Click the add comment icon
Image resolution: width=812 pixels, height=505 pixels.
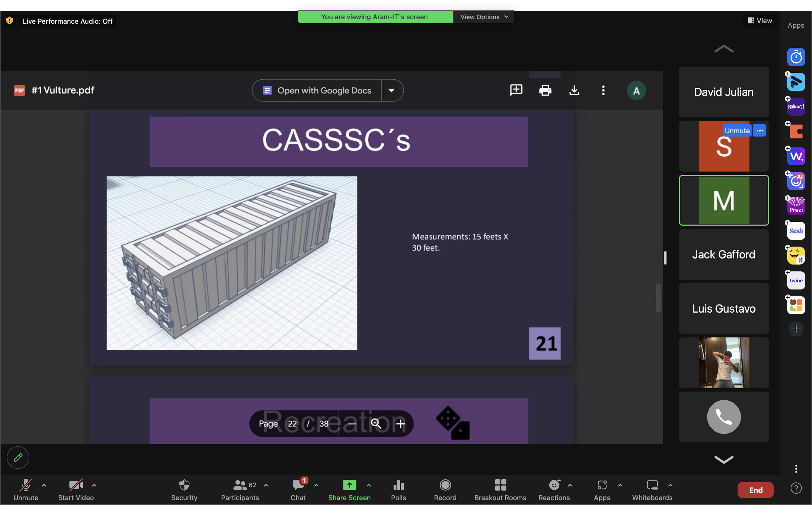pos(516,90)
